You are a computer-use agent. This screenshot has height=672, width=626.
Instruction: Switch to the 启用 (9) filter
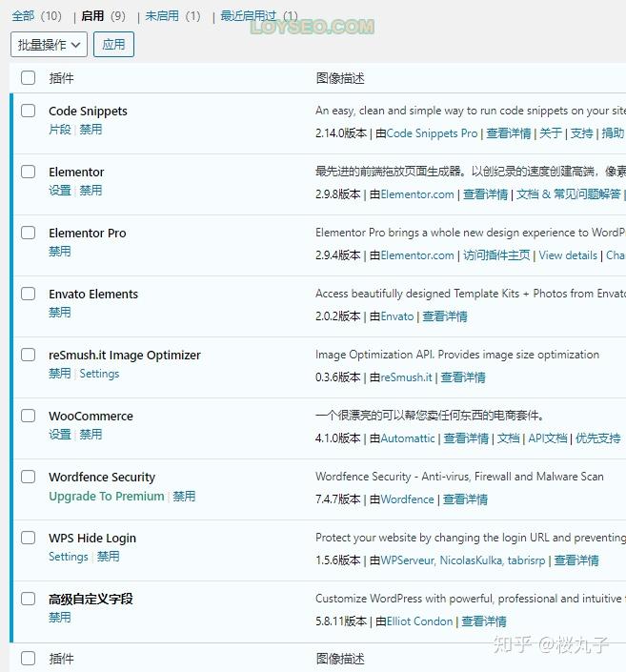coord(103,16)
